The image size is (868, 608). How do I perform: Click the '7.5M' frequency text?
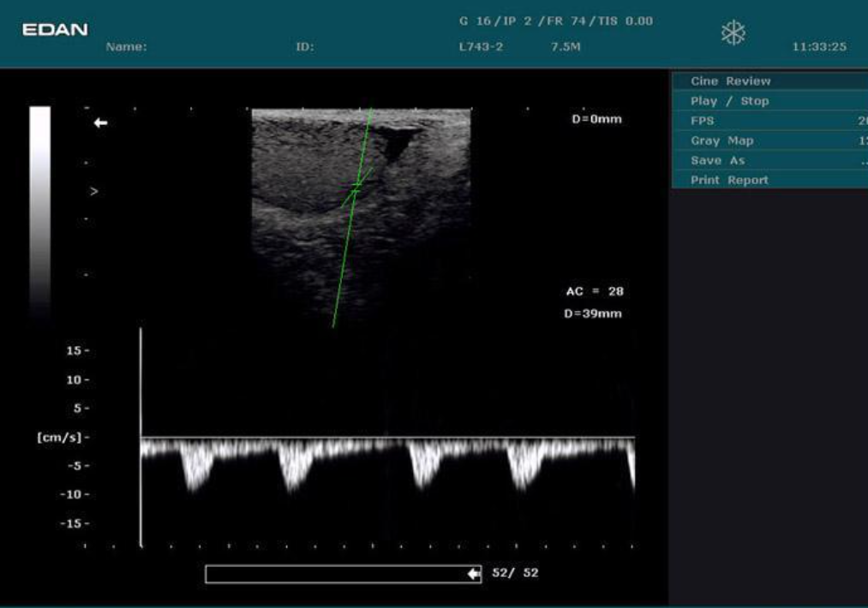click(566, 47)
